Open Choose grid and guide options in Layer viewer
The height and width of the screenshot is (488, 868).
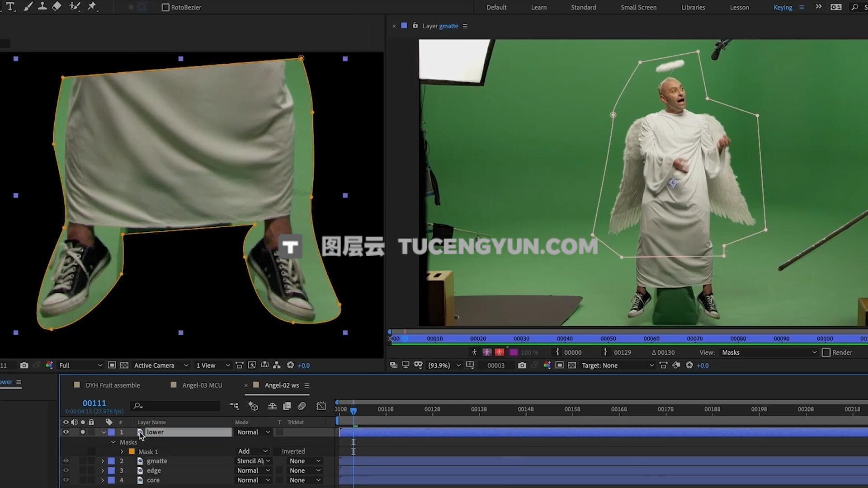tap(470, 365)
